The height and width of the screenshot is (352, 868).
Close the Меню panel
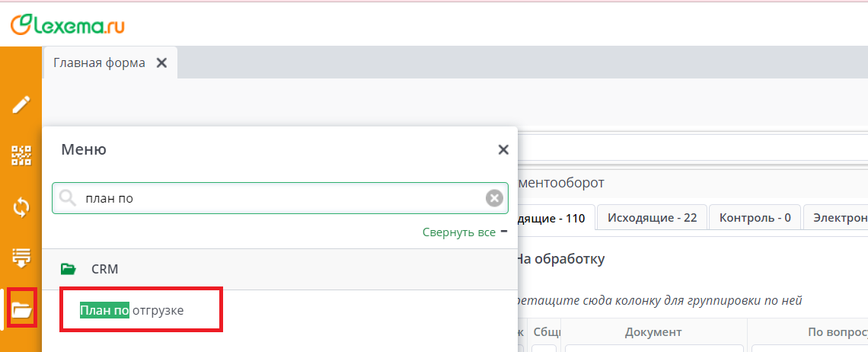click(503, 150)
